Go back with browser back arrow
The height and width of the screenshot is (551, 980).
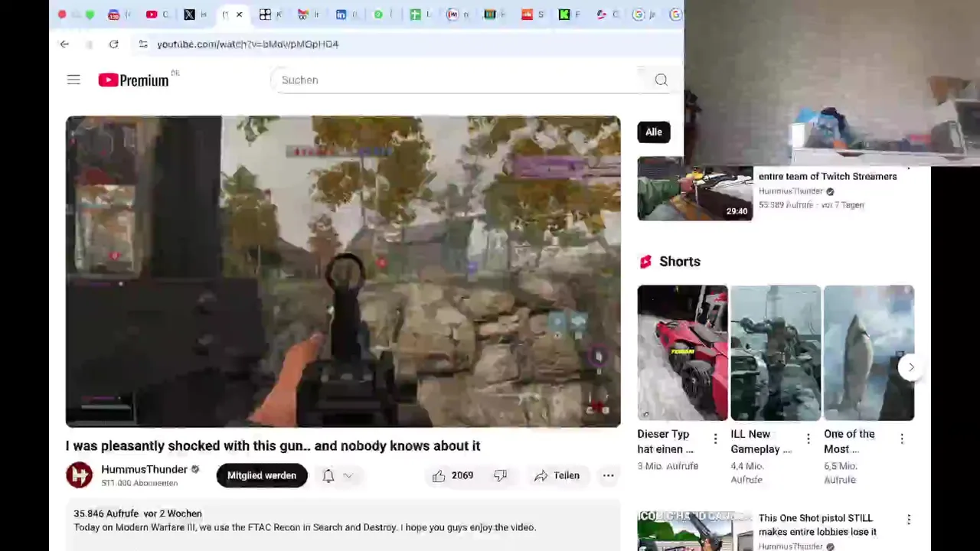[x=64, y=44]
